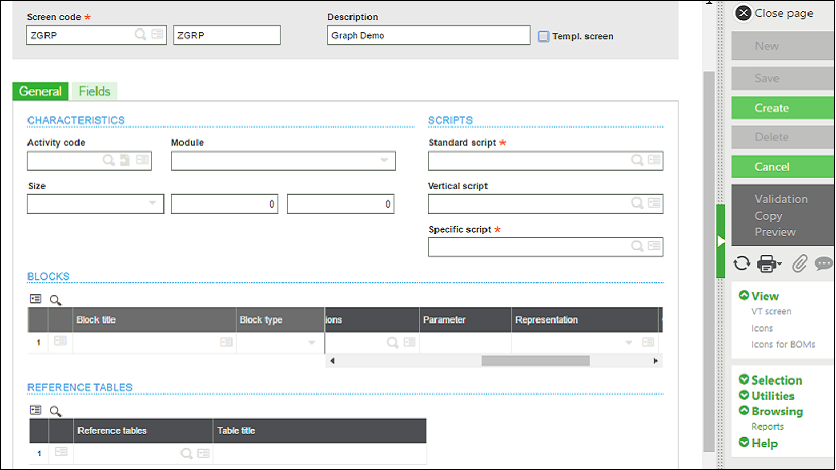Click the Blocks grid card view icon

coord(36,299)
